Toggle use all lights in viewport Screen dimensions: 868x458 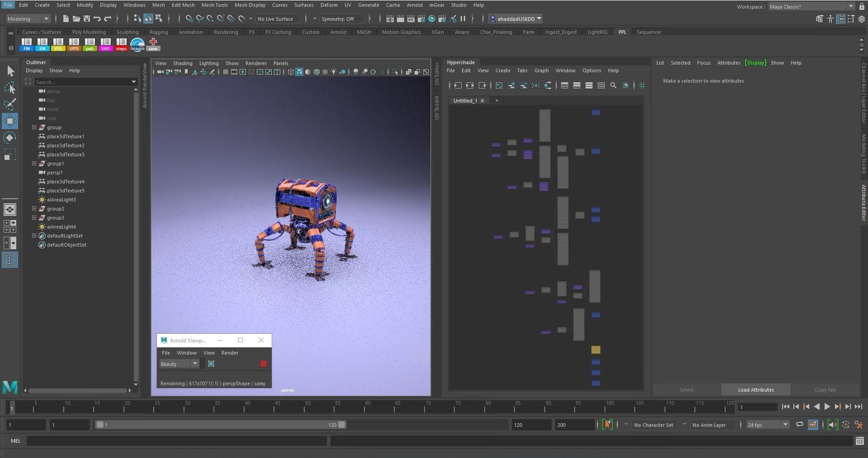coord(334,72)
